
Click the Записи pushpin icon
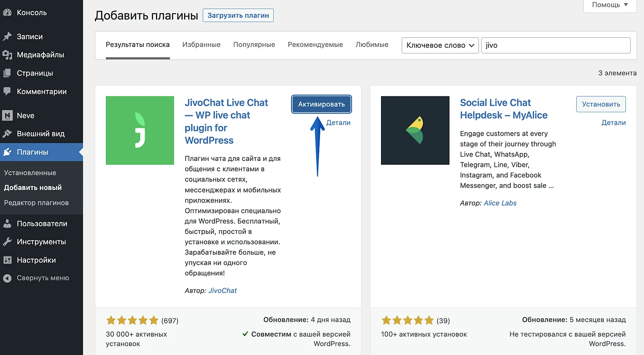tap(7, 37)
